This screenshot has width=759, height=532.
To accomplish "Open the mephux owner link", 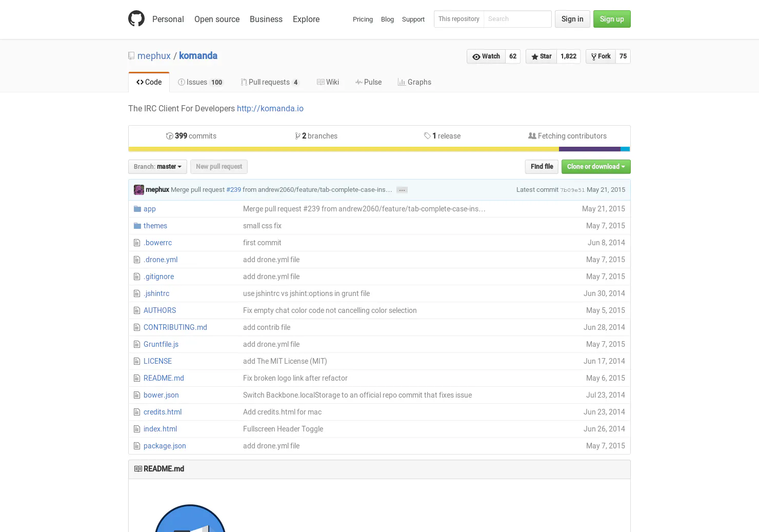I will pyautogui.click(x=154, y=56).
